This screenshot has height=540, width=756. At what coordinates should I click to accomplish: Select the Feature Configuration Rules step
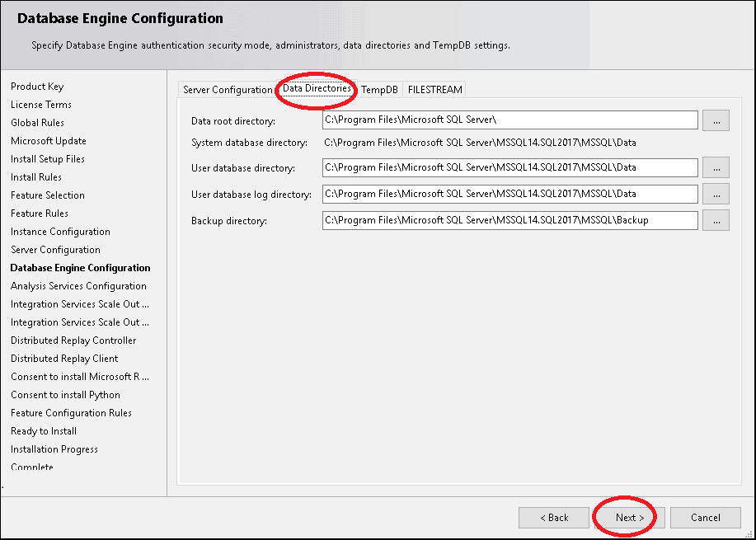click(x=71, y=413)
